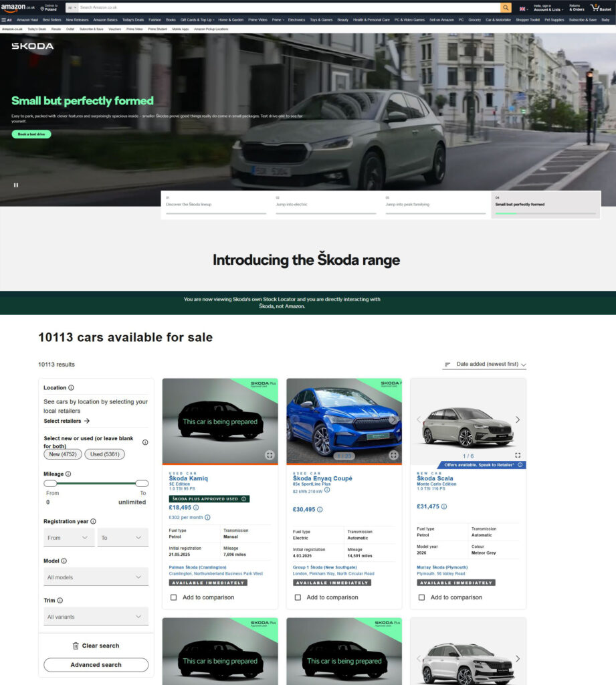Tick Add to comparison for Skoda Scala
This screenshot has height=685, width=616.
[x=421, y=597]
